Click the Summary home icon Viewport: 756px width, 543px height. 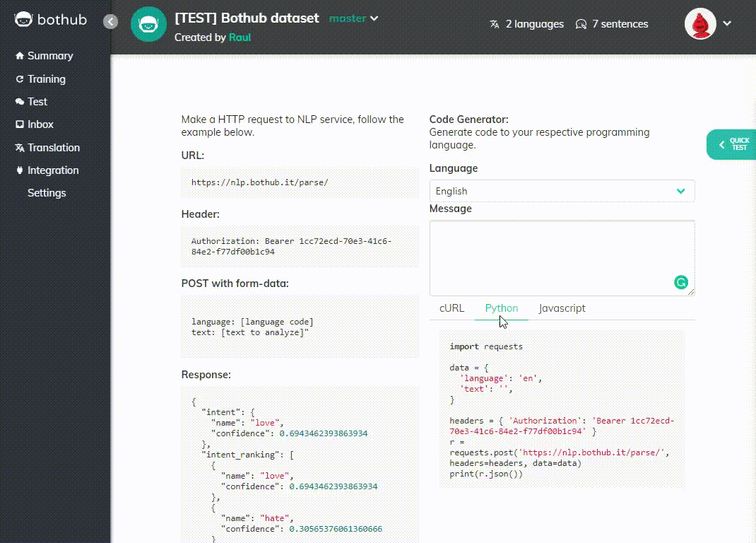[x=20, y=56]
